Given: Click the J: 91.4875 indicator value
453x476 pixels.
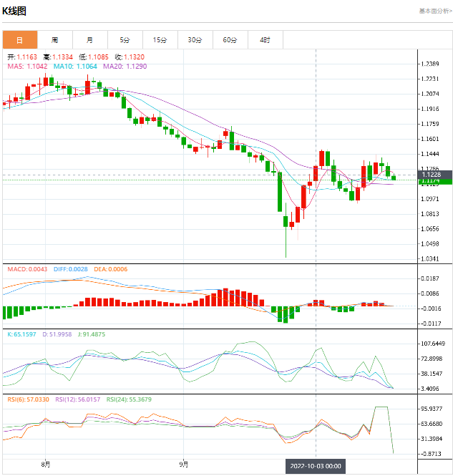Looking at the screenshot, I should (92, 334).
